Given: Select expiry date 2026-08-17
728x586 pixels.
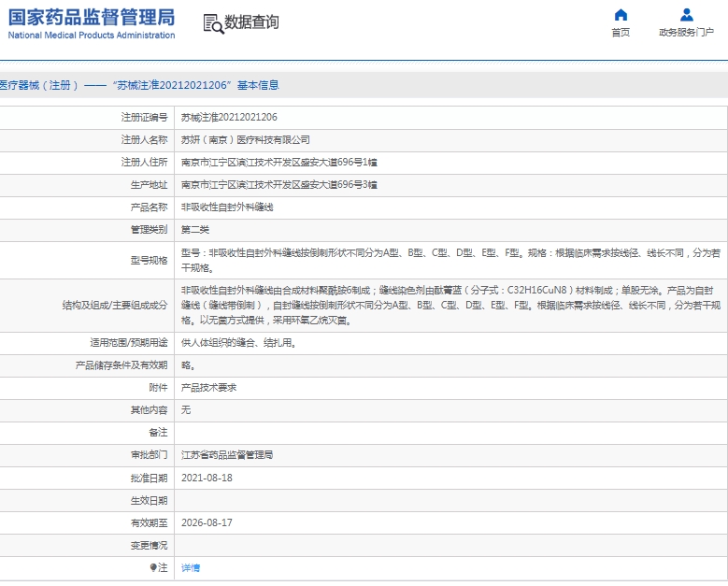Looking at the screenshot, I should click(x=207, y=522).
